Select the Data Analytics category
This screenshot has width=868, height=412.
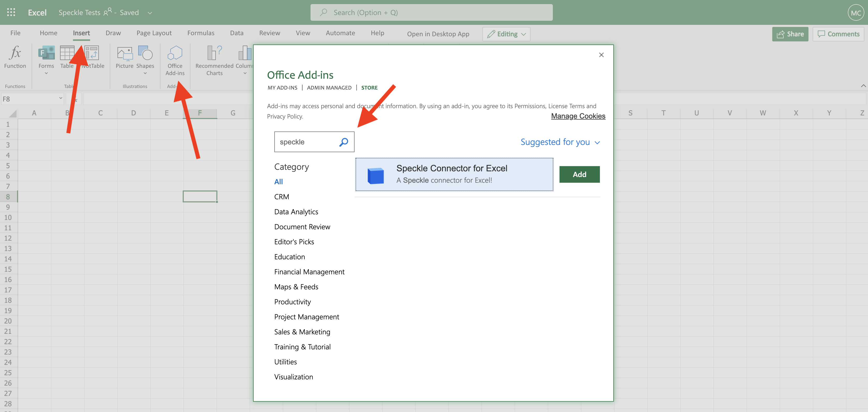click(x=296, y=211)
